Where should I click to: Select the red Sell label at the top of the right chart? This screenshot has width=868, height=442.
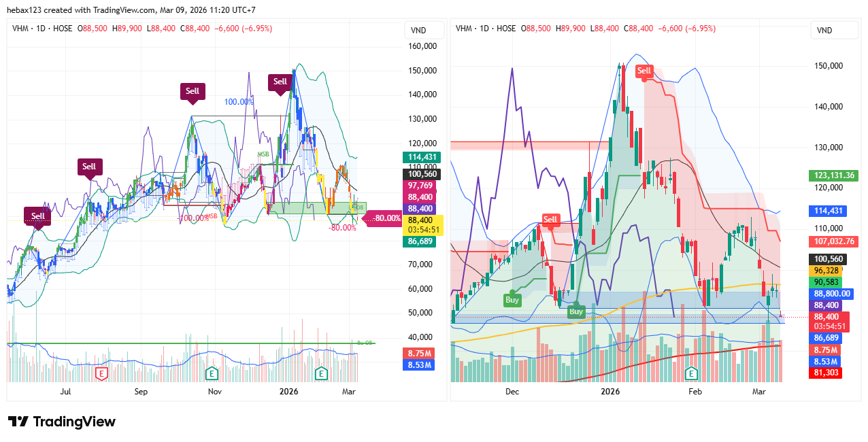644,71
